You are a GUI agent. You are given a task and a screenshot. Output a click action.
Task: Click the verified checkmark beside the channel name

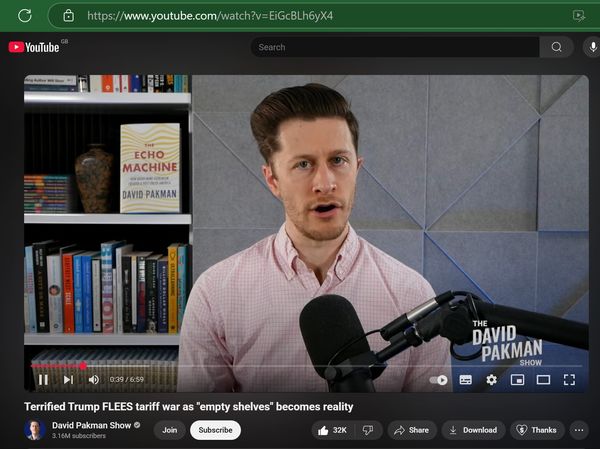click(x=137, y=425)
